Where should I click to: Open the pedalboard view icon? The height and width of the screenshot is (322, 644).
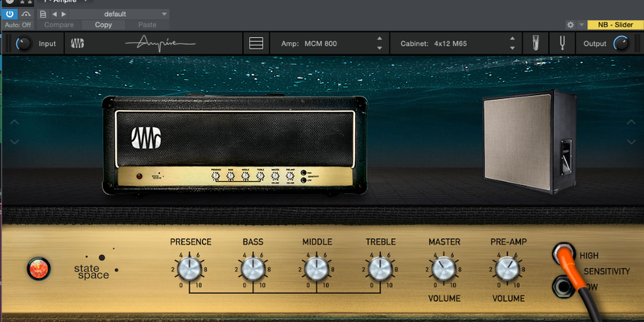(x=256, y=43)
